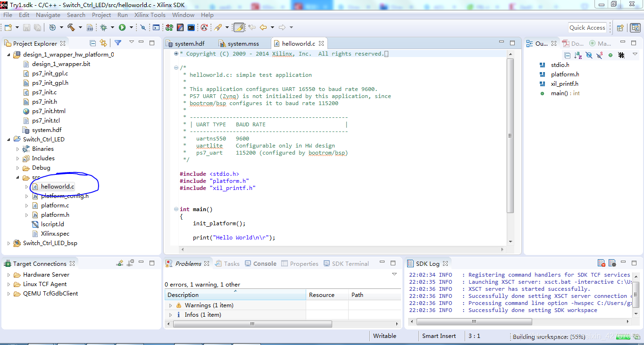Open the Navigate menu
The width and height of the screenshot is (644, 345).
pyautogui.click(x=48, y=15)
